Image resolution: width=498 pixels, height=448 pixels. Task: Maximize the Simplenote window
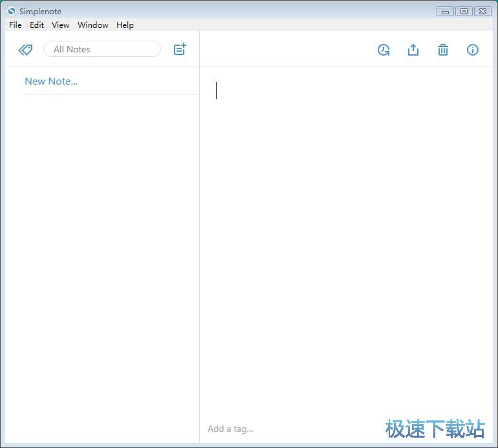click(x=464, y=12)
